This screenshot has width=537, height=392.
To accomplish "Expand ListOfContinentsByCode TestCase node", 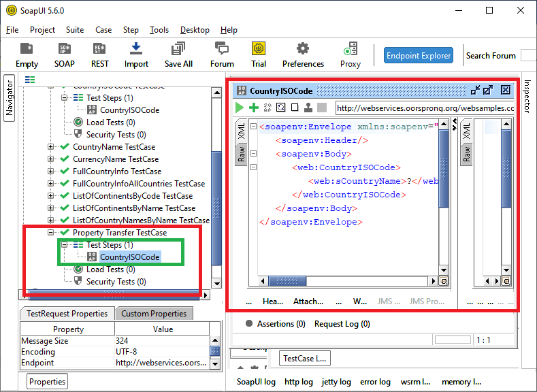I will [x=50, y=196].
